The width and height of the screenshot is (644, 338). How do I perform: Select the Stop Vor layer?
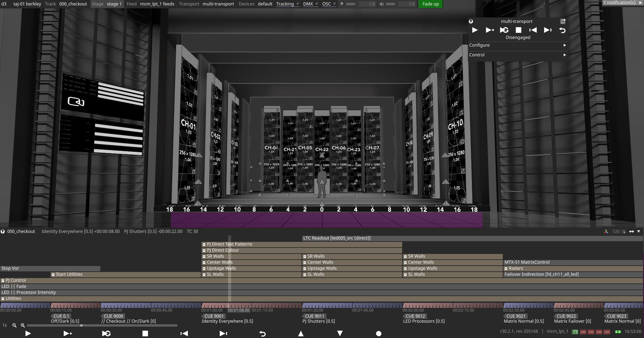50,269
